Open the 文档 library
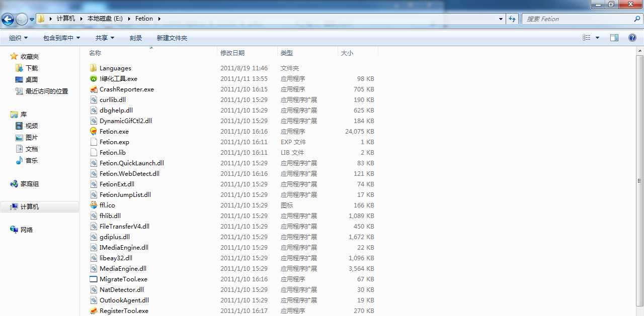Viewport: 644px width, 316px height. click(32, 149)
